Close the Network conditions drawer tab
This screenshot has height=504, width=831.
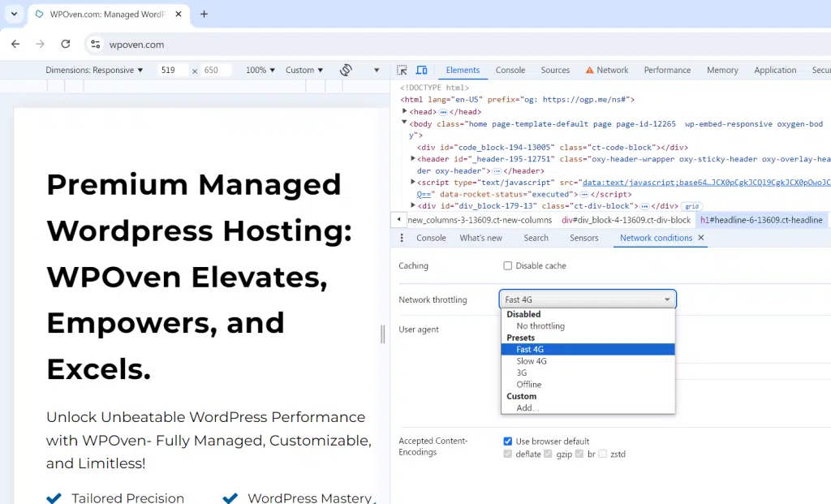click(701, 238)
